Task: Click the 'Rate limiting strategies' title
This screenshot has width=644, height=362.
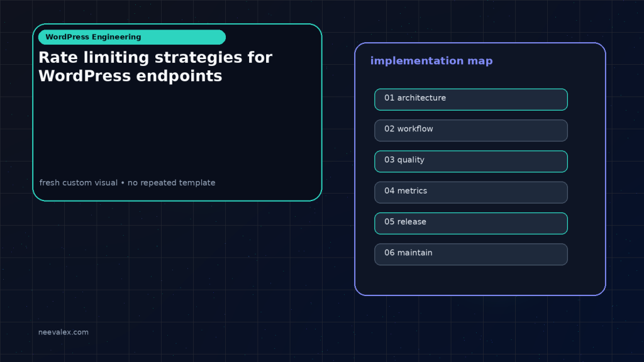Action: [x=155, y=67]
